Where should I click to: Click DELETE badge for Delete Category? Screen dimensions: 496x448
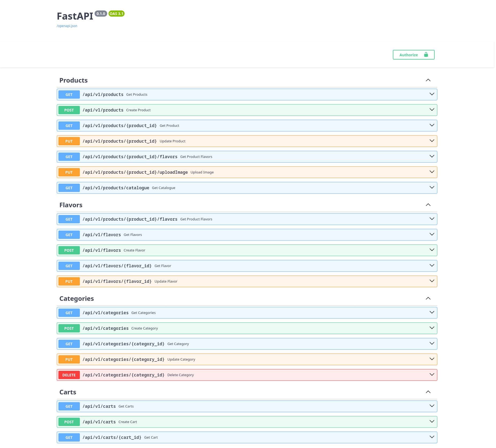(x=69, y=375)
